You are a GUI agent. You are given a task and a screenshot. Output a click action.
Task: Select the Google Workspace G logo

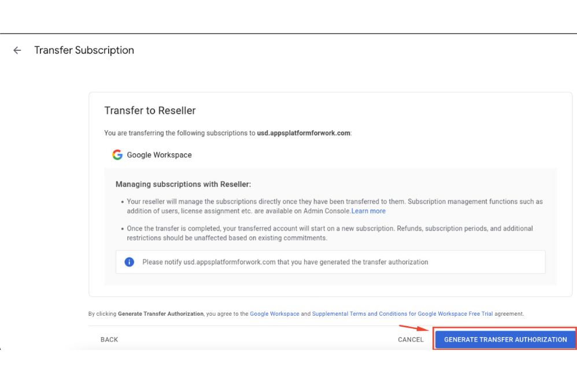point(117,154)
